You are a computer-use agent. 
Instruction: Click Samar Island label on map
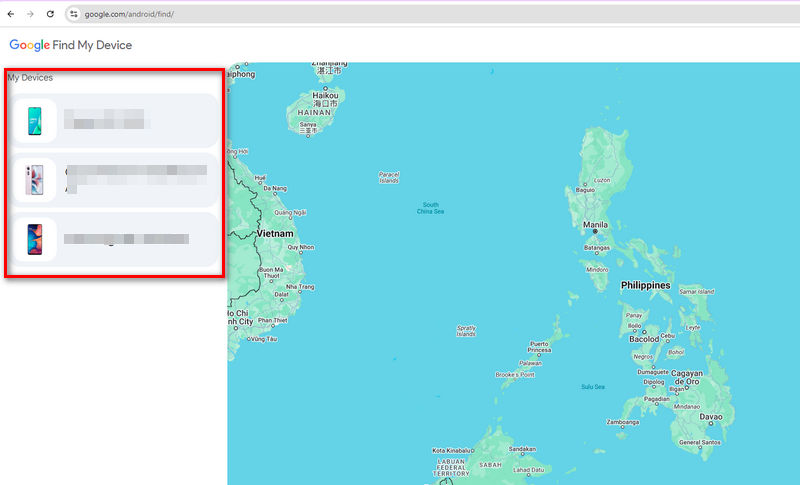coord(696,292)
